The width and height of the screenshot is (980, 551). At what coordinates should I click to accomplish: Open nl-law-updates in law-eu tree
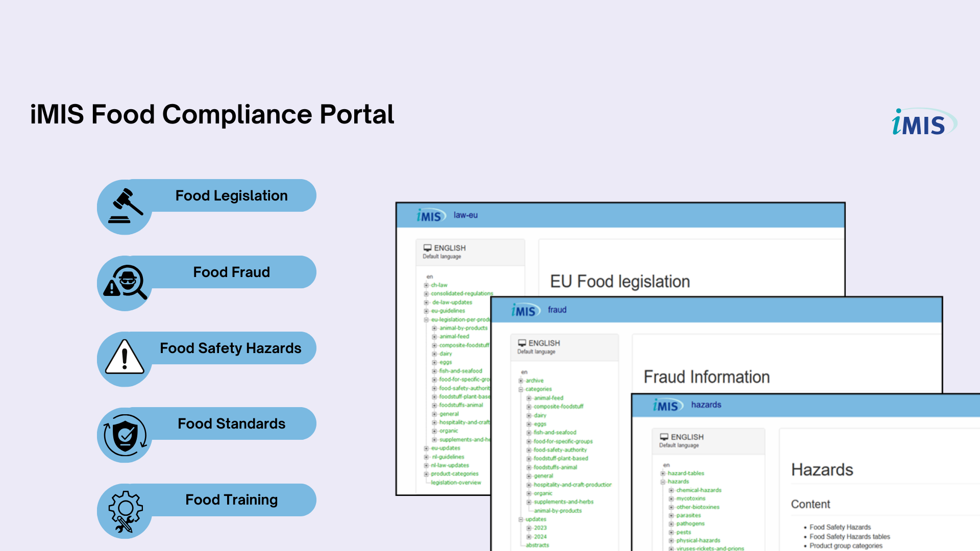[450, 465]
